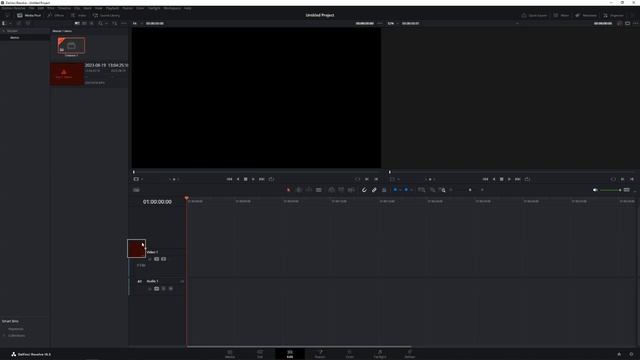Expand the Master bin tree arrow
Screen dimensions: 640x360
click(x=4, y=31)
